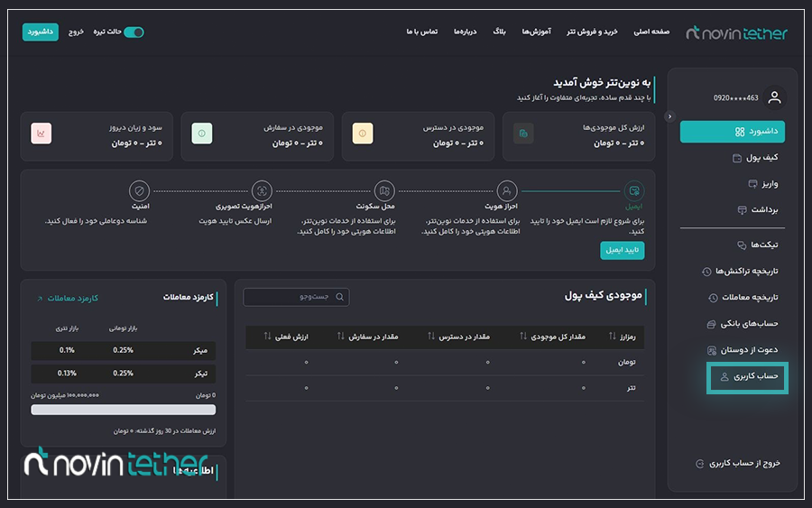This screenshot has height=508, width=812.
Task: Open حساب کاربری account item
Action: (x=747, y=377)
